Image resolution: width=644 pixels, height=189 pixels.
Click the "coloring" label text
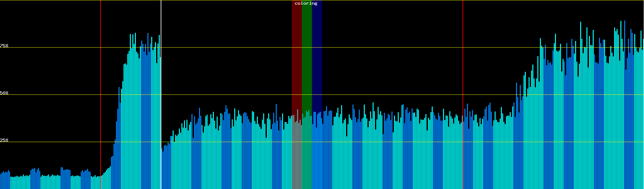click(x=306, y=3)
